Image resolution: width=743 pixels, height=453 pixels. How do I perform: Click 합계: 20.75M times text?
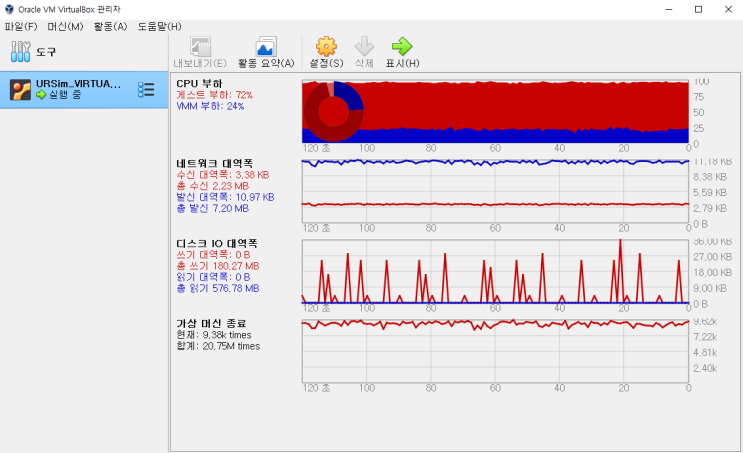pyautogui.click(x=218, y=346)
